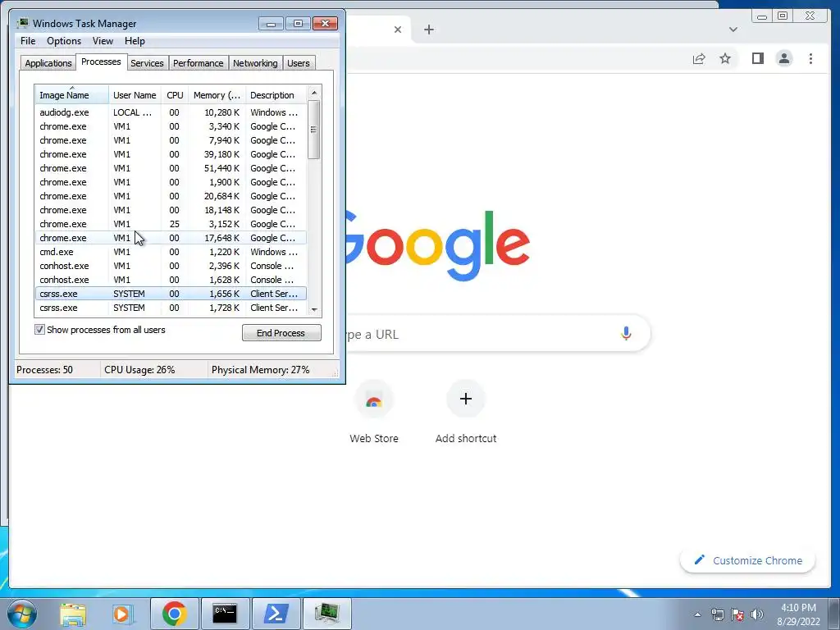
Task: Open Windows Explorer from taskbar
Action: tap(73, 614)
